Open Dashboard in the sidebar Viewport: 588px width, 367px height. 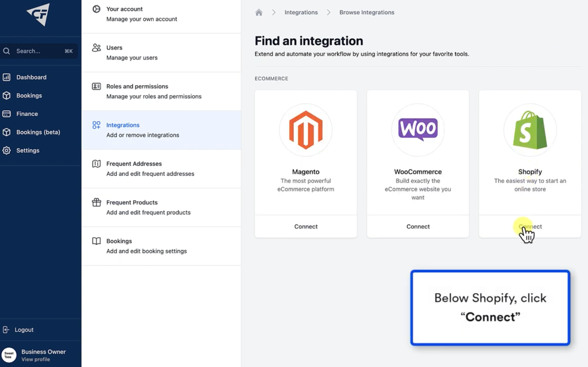(x=31, y=77)
